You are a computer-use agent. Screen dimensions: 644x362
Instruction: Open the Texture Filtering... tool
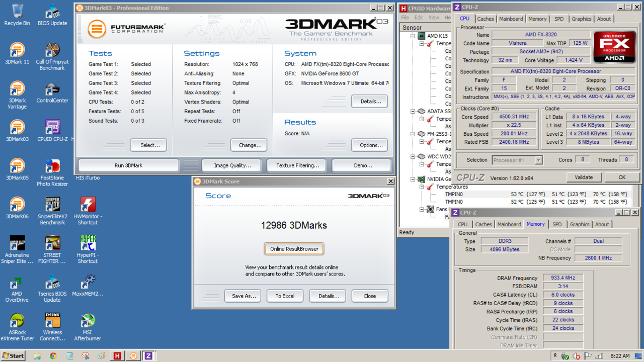pos(297,165)
